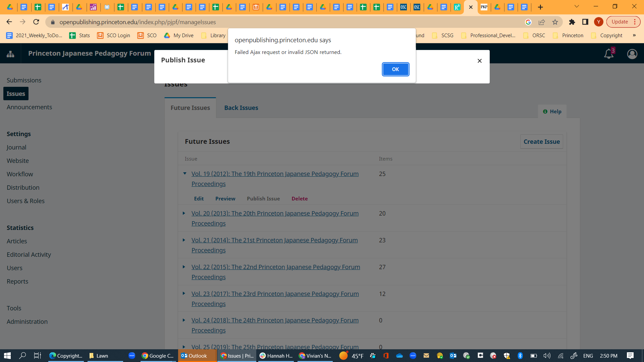Open the Google account Y profile icon
644x362 pixels.
pos(598,22)
